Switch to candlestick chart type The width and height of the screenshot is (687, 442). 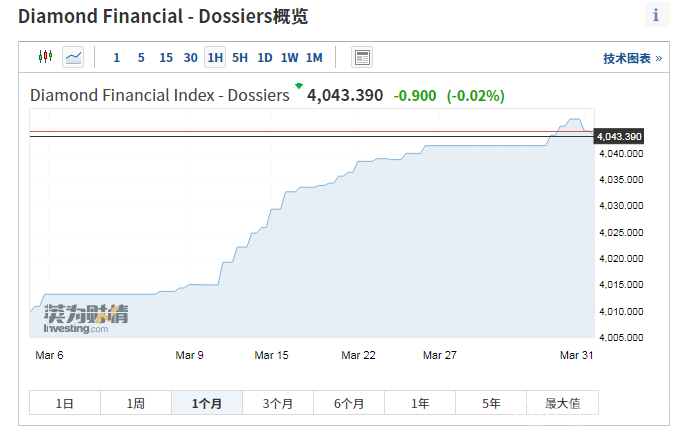tap(45, 57)
